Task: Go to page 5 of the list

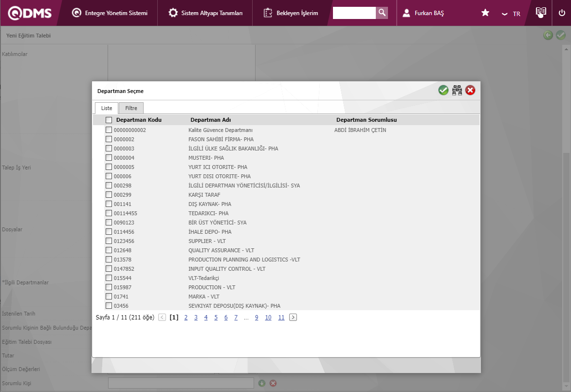Action: click(216, 317)
